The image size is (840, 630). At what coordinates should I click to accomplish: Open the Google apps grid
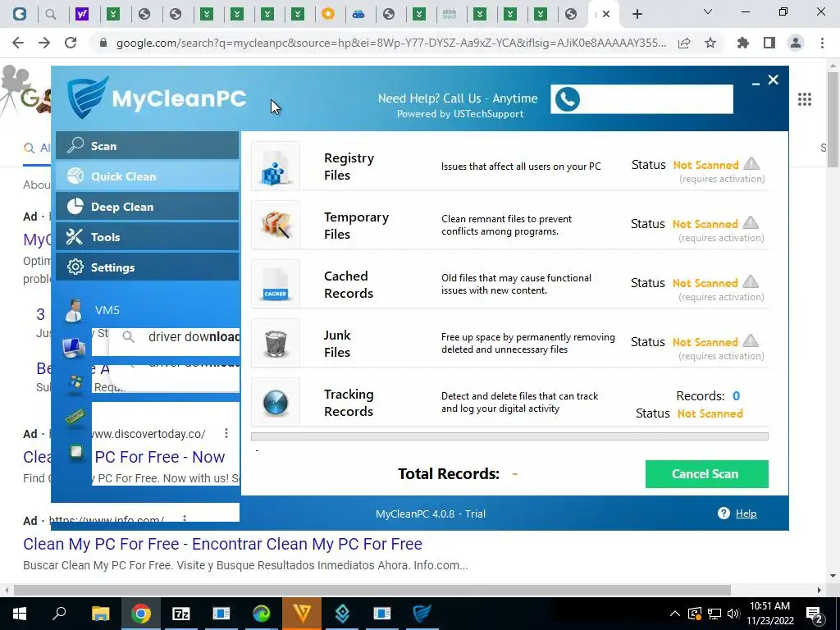point(804,99)
